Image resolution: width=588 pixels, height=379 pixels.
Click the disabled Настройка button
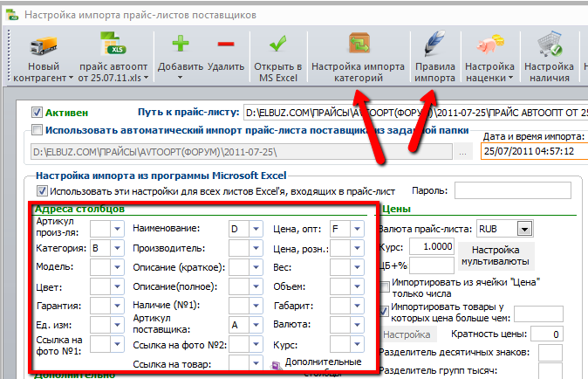407,334
